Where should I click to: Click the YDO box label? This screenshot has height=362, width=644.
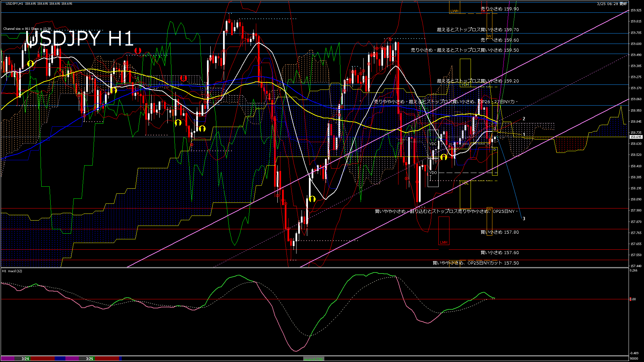(433, 173)
